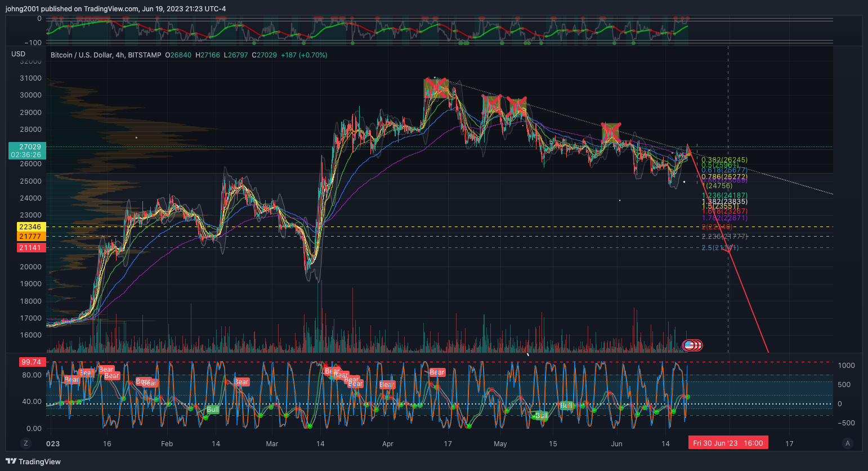868x471 pixels.
Task: Select the 2.5(21141) Fibonacci label
Action: coord(721,248)
